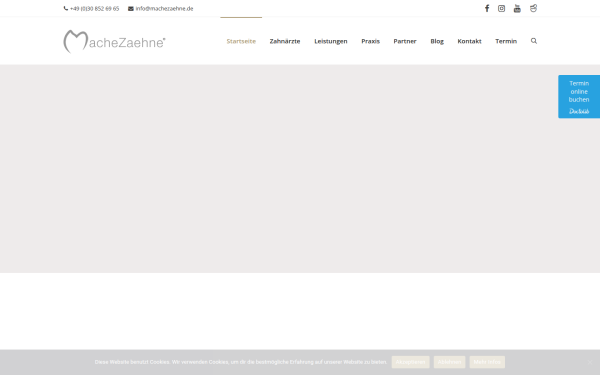Click Termin online buchen Doctolib widget

(579, 96)
